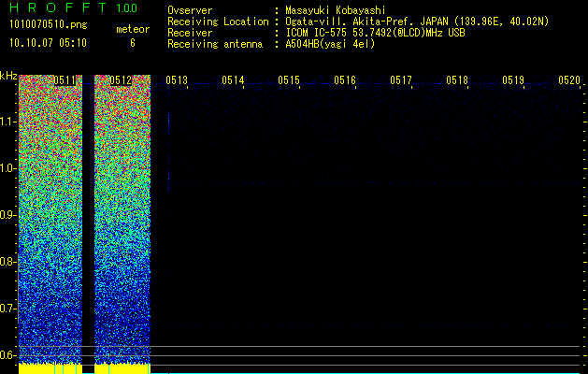The width and height of the screenshot is (588, 374).
Task: Click the 0.8 kHz axis label
Action: pos(7,262)
